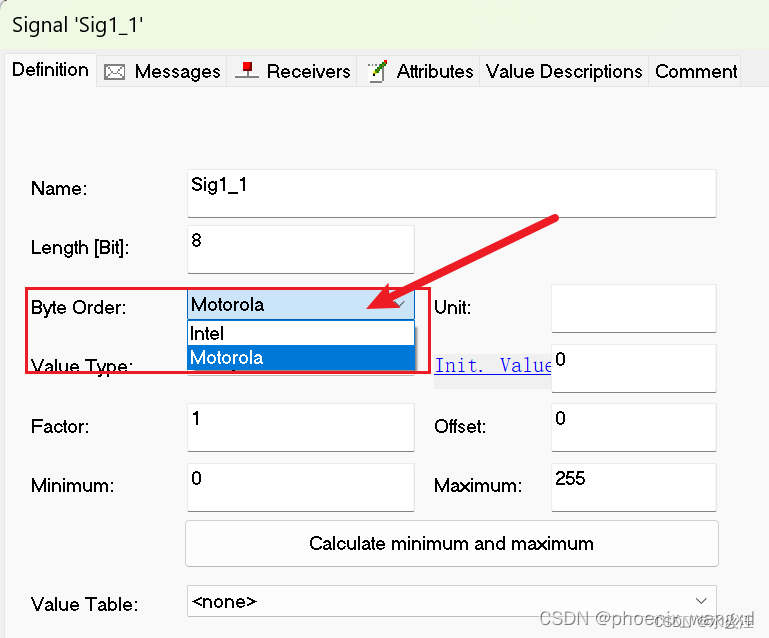Go to the Comment tab
Viewport: 769px width, 638px height.
click(695, 72)
